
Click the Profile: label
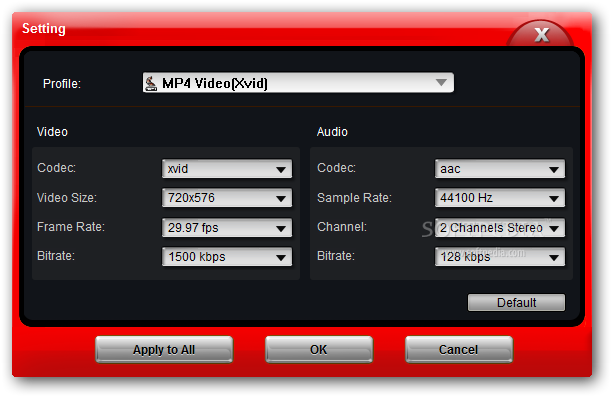pos(62,84)
